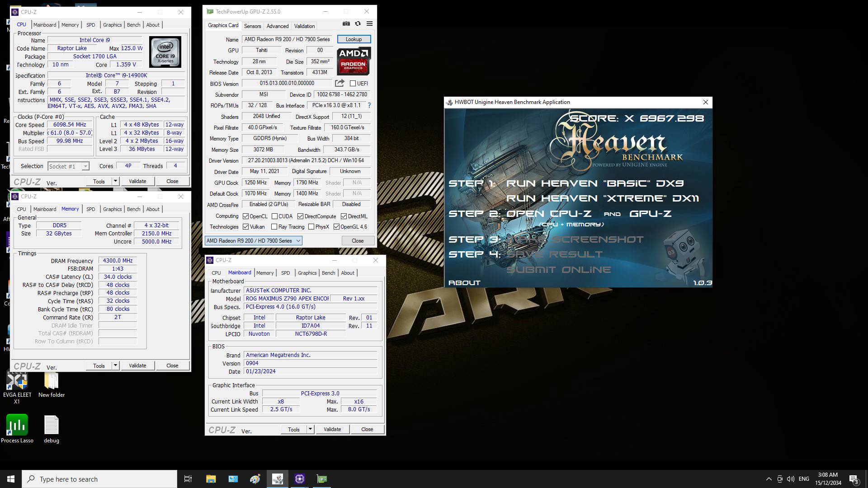The width and height of the screenshot is (868, 488).
Task: Toggle the Vulkan checkbox
Action: [x=246, y=227]
